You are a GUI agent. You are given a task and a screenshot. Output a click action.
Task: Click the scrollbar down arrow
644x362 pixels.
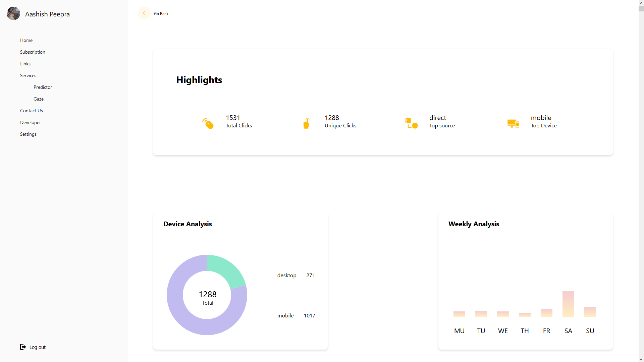point(641,359)
